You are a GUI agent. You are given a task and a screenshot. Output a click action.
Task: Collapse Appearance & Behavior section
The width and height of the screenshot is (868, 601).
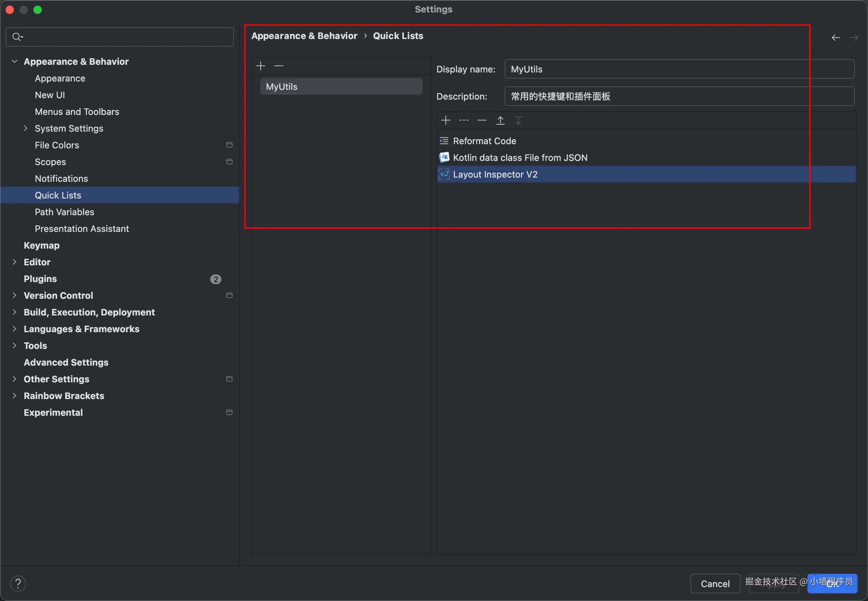tap(15, 61)
